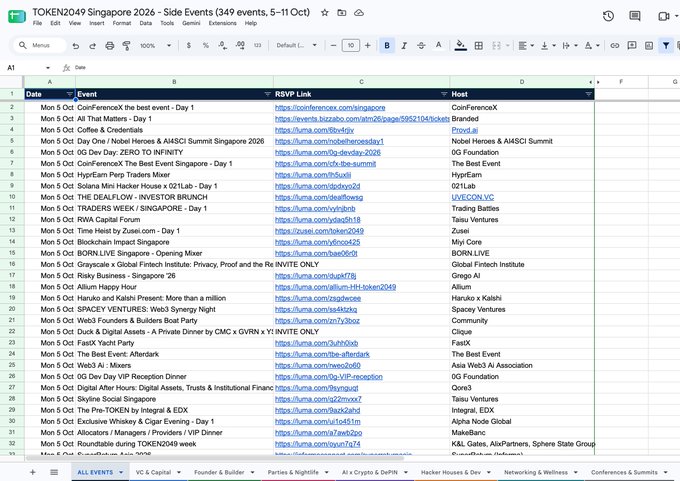Open the File menu
Image resolution: width=680 pixels, height=481 pixels.
37,23
